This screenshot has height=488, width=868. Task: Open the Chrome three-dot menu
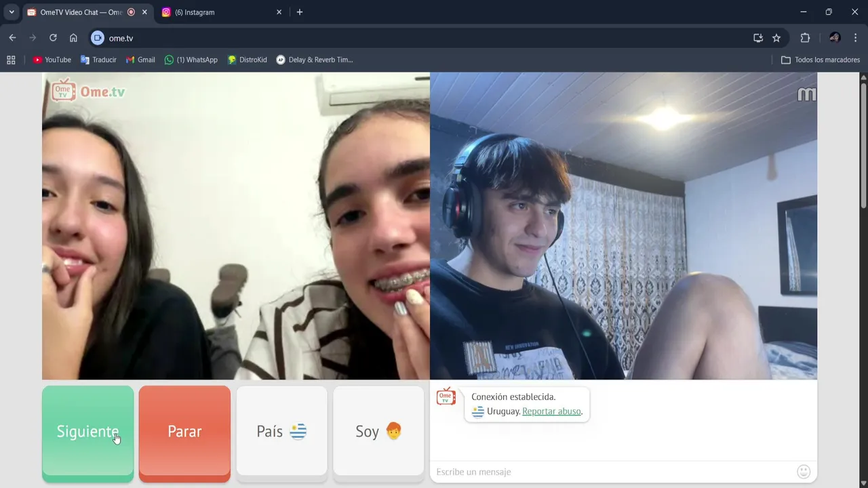pyautogui.click(x=855, y=38)
